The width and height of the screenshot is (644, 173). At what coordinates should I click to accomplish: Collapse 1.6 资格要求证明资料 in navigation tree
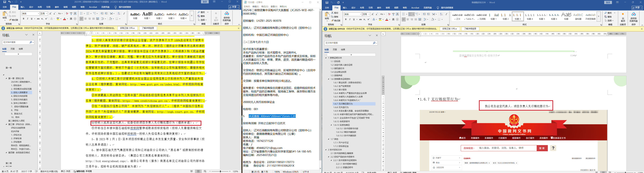pyautogui.click(x=329, y=79)
